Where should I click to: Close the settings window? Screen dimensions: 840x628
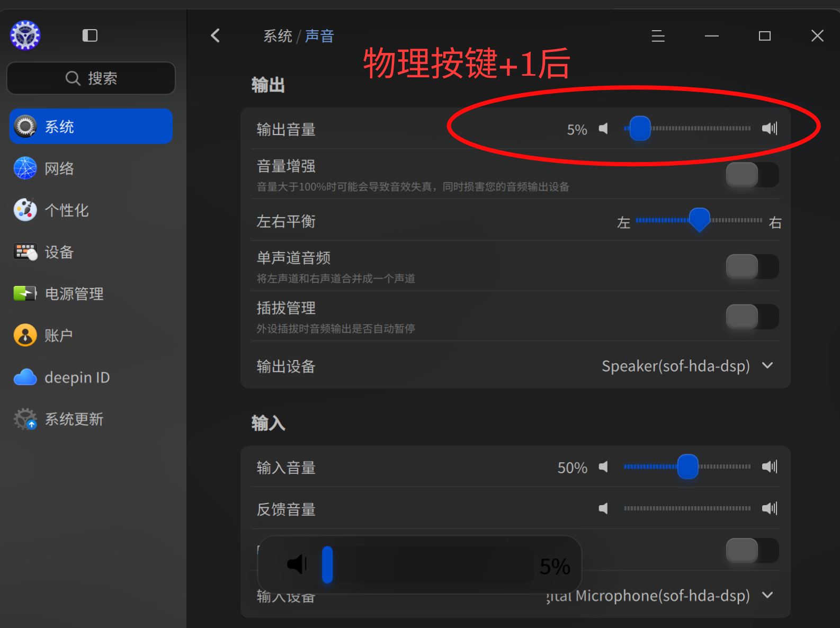coord(817,36)
